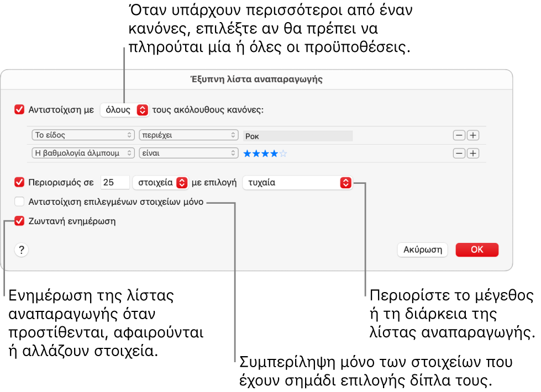Click the fifth empty star of the album rating
This screenshot has width=541, height=392.
[283, 153]
